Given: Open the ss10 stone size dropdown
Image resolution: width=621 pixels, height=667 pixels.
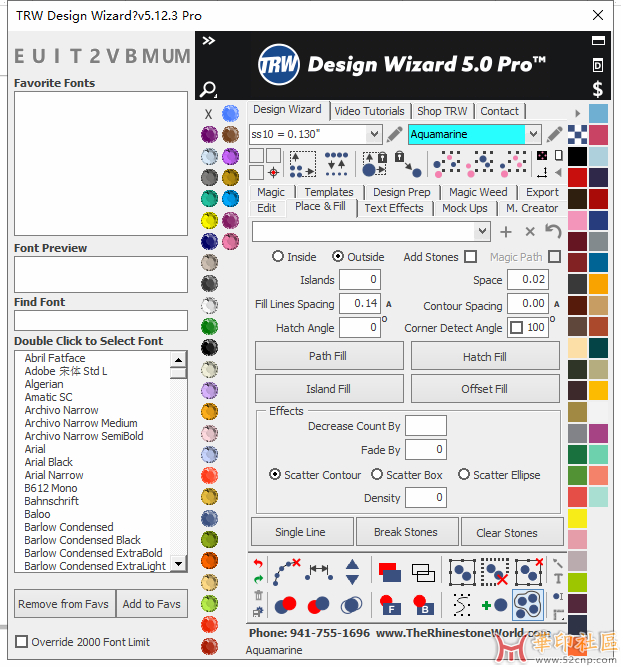Looking at the screenshot, I should (374, 134).
